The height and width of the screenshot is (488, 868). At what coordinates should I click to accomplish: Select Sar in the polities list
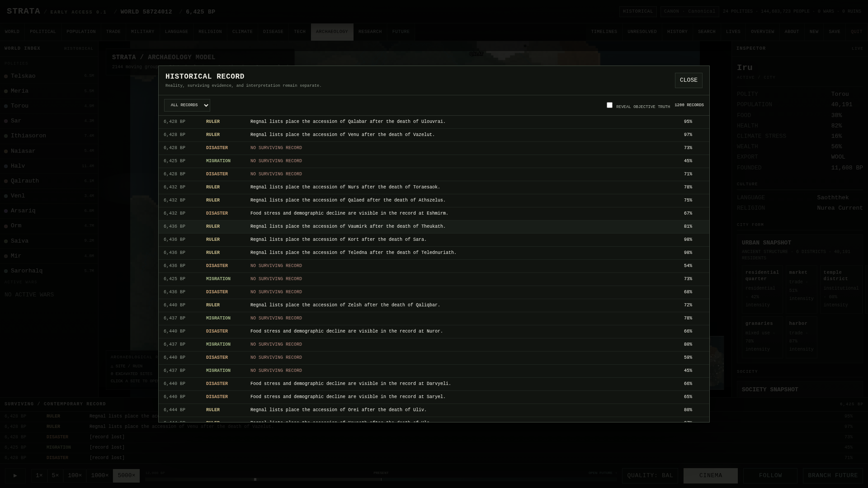coord(49,121)
